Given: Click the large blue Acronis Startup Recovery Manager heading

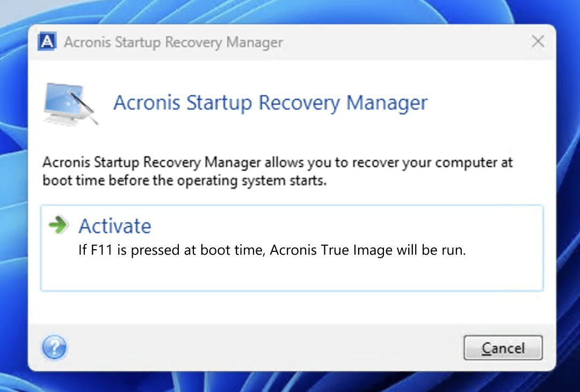Looking at the screenshot, I should pos(270,103).
